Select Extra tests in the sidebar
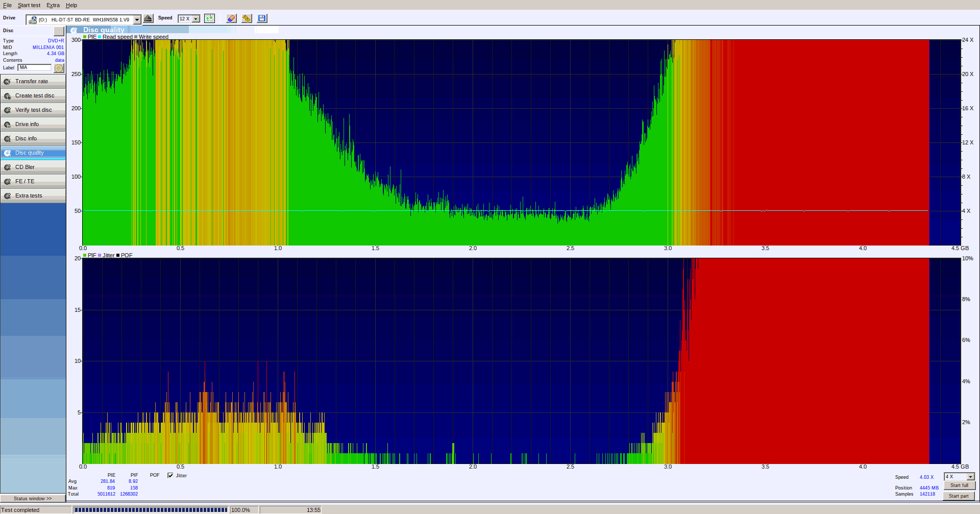This screenshot has height=514, width=980. tap(33, 195)
